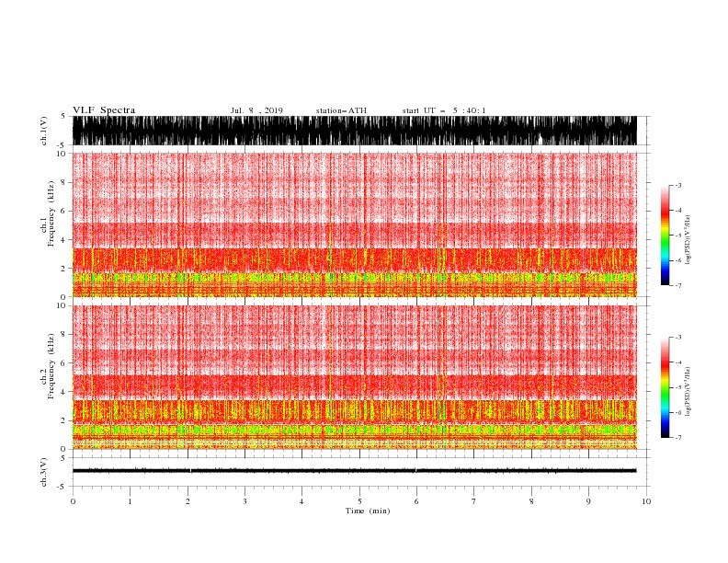Click the ch.2 frequency tick label "2"

[64, 420]
